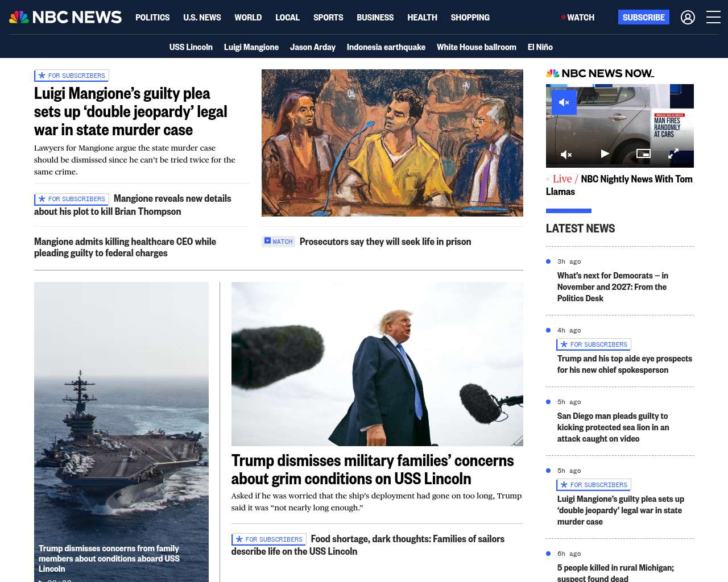Click the '6h ago' timestamp
Screen dimensions: 728x582
click(x=569, y=554)
